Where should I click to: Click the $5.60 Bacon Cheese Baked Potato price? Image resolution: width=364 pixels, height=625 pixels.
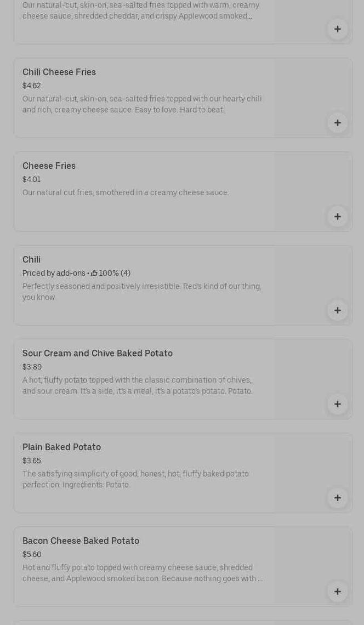pos(32,555)
